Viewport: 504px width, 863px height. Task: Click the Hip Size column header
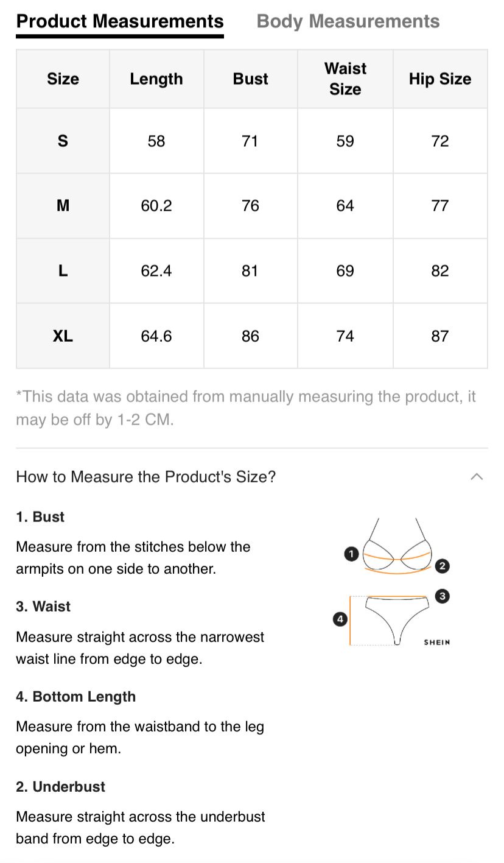pos(440,79)
